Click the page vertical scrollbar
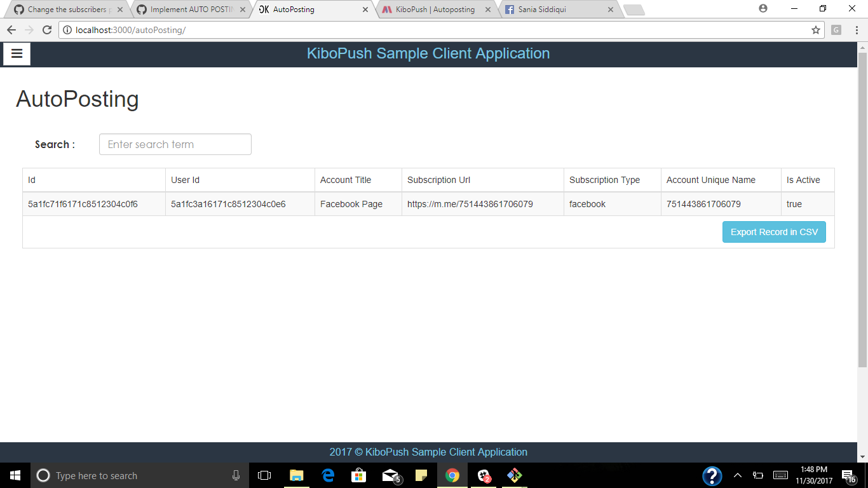This screenshot has height=488, width=868. (x=862, y=210)
